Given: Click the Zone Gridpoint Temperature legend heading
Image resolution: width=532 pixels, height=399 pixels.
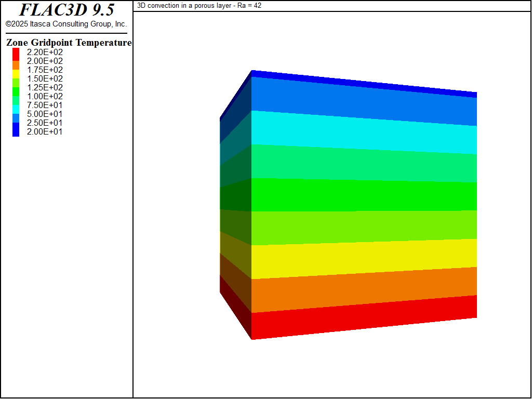Looking at the screenshot, I should click(69, 43).
